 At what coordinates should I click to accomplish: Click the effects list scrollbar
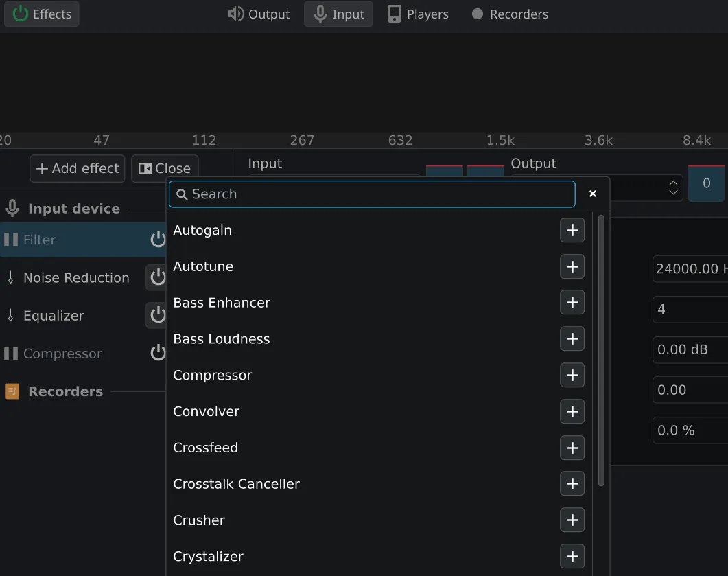[601, 350]
